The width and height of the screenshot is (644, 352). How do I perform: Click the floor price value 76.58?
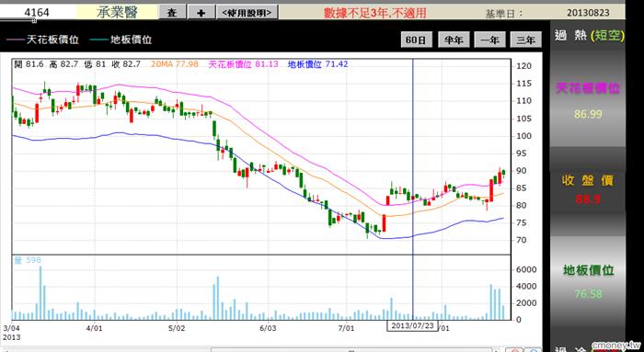click(588, 294)
